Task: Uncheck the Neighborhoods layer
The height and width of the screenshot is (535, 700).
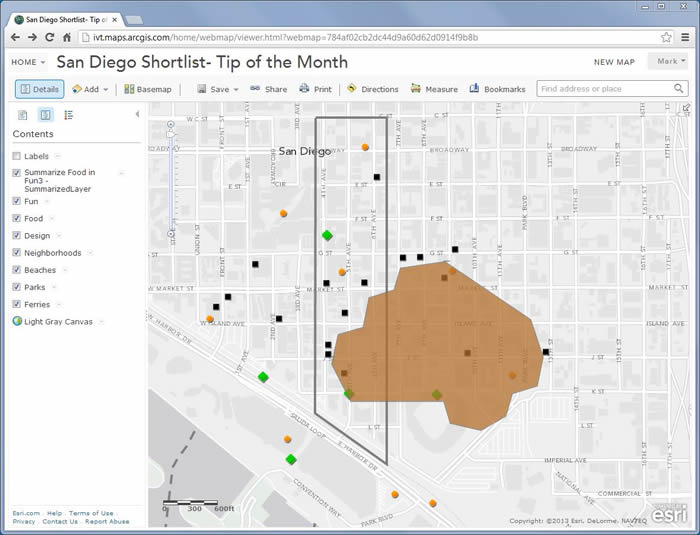Action: [17, 252]
